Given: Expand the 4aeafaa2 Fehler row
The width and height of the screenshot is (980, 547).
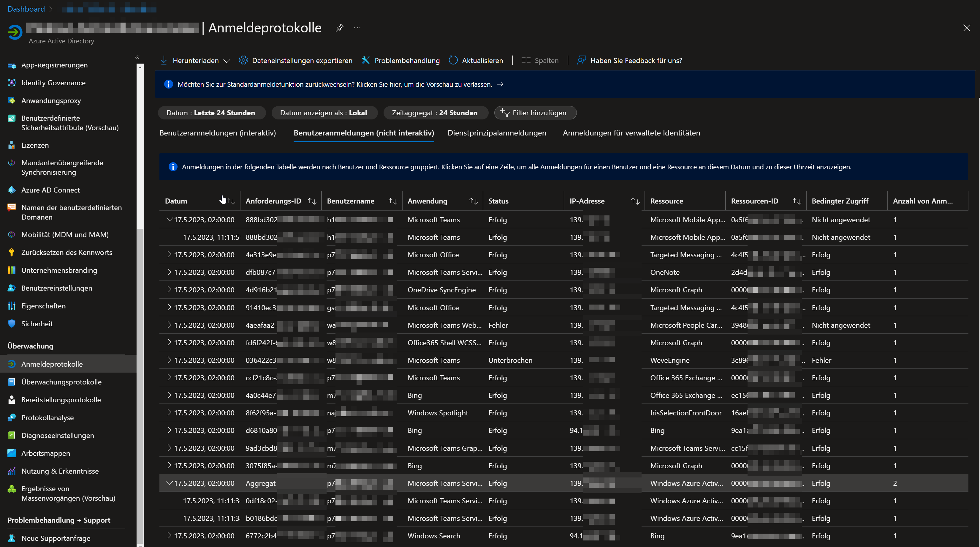Looking at the screenshot, I should (169, 325).
